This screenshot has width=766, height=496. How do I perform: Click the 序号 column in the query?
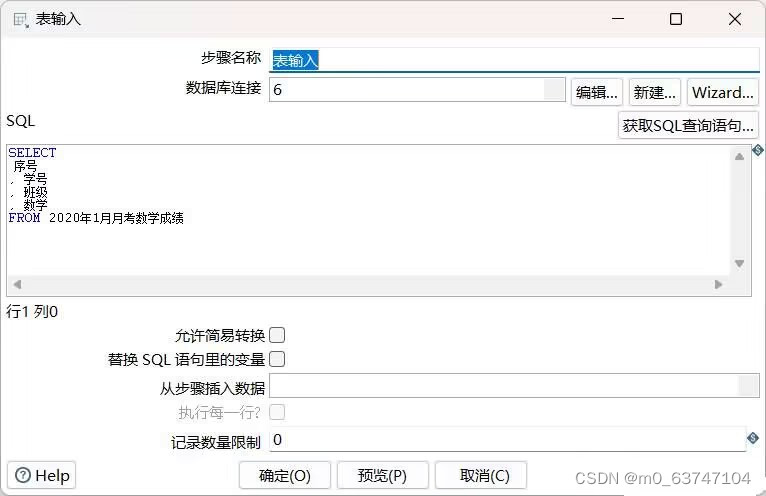[x=25, y=166]
